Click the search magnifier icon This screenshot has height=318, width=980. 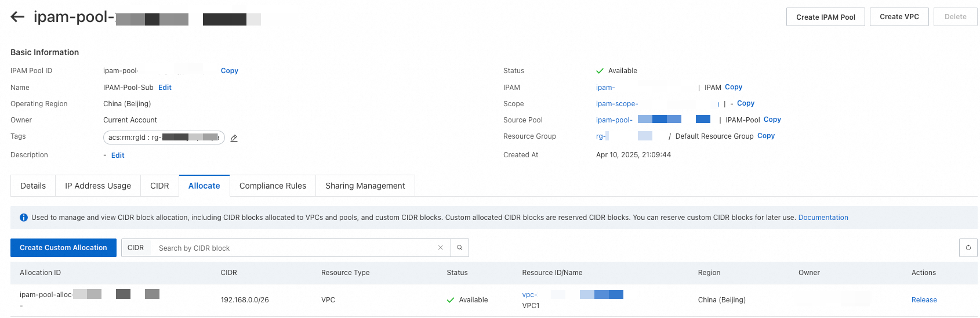(459, 248)
